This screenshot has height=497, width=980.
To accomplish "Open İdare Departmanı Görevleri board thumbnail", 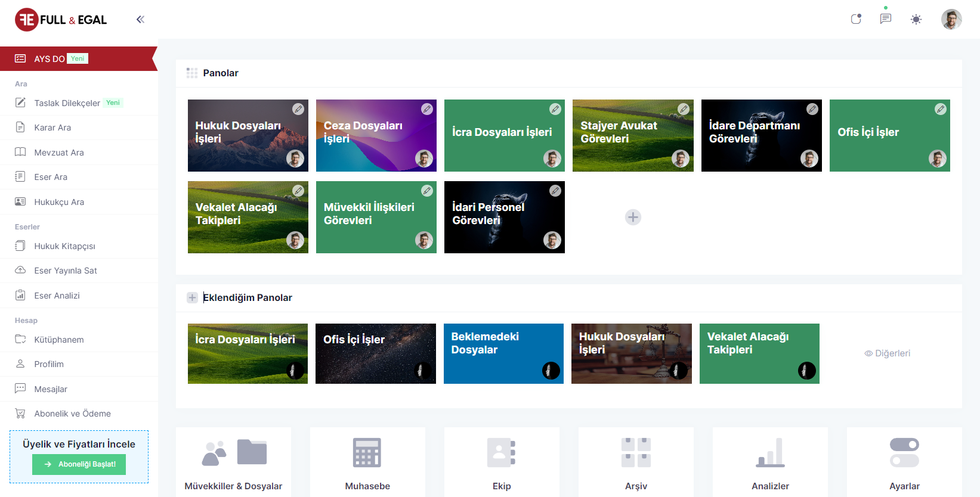I will click(x=761, y=136).
